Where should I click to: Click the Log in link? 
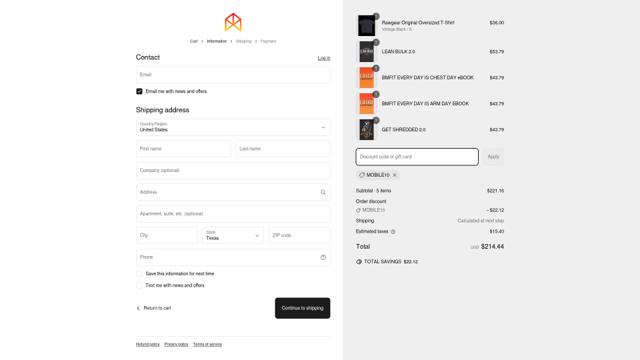tap(324, 58)
